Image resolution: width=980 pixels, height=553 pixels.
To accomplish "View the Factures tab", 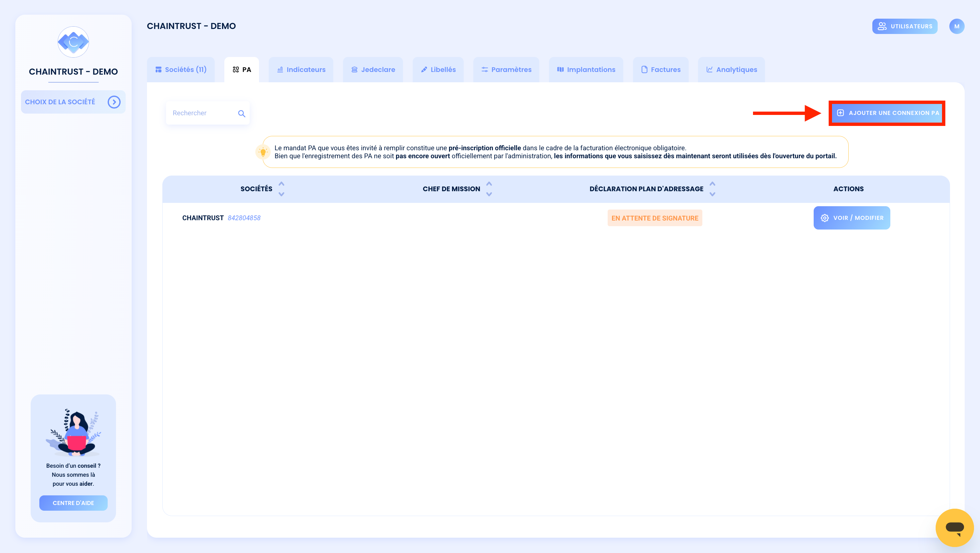I will [660, 70].
